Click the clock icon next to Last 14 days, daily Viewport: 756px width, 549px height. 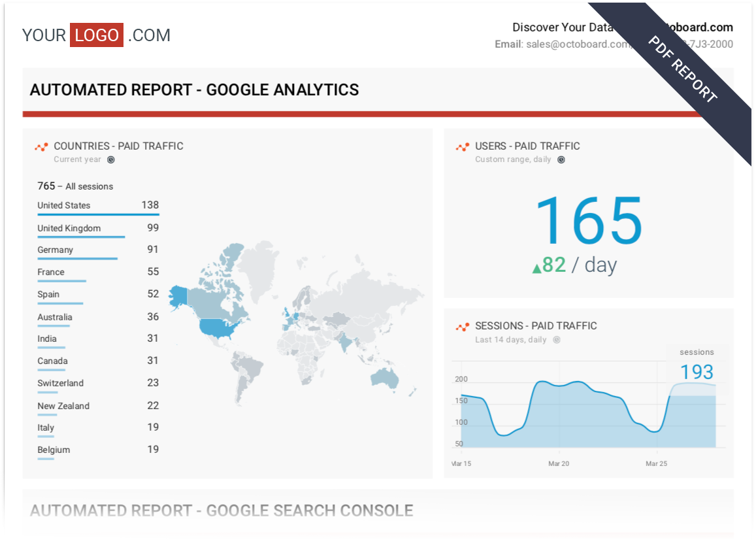pos(557,340)
